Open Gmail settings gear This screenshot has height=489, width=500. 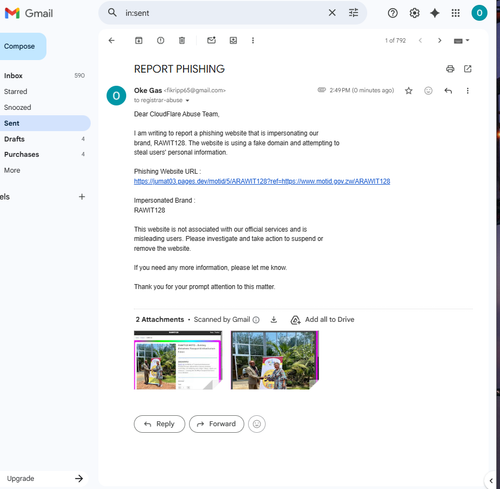tap(414, 13)
